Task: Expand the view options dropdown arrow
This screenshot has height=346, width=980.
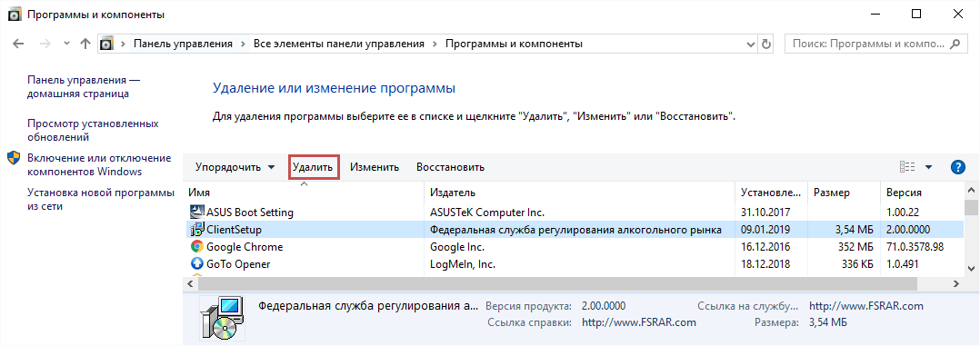Action: coord(928,167)
